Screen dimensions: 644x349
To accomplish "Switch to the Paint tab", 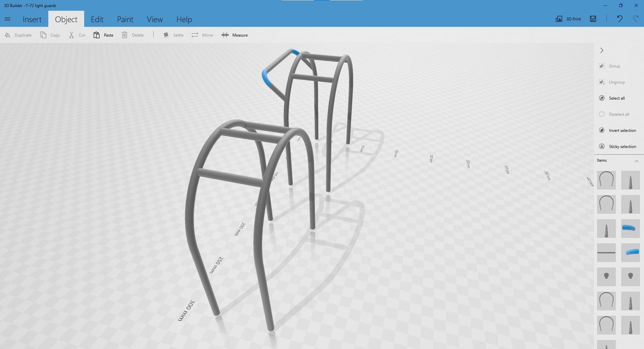I will (125, 19).
